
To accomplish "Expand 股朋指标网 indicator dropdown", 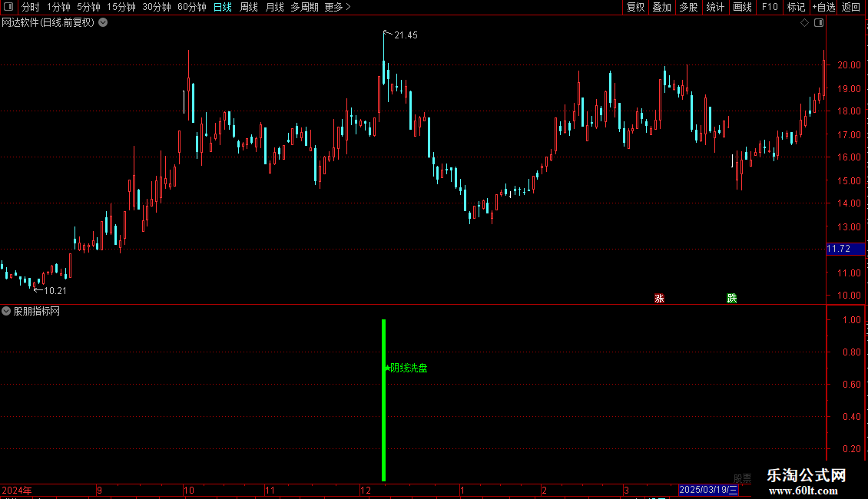I will coord(6,312).
